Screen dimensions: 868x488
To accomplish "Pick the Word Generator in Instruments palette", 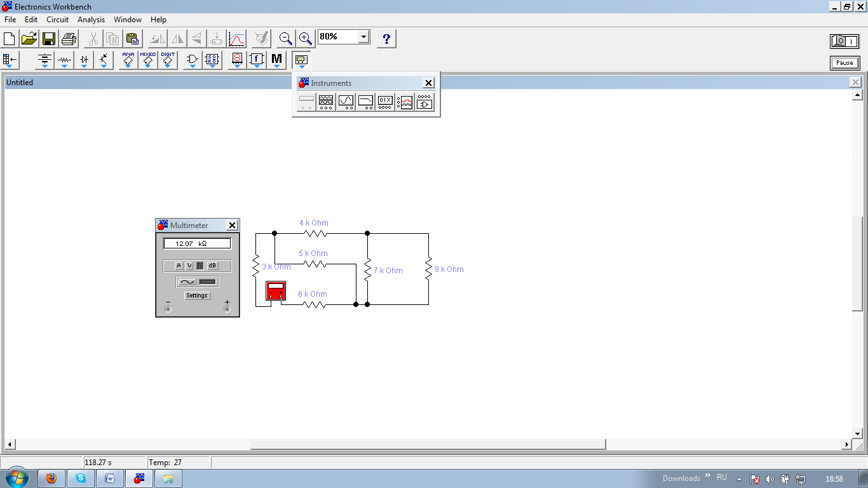I will [385, 102].
